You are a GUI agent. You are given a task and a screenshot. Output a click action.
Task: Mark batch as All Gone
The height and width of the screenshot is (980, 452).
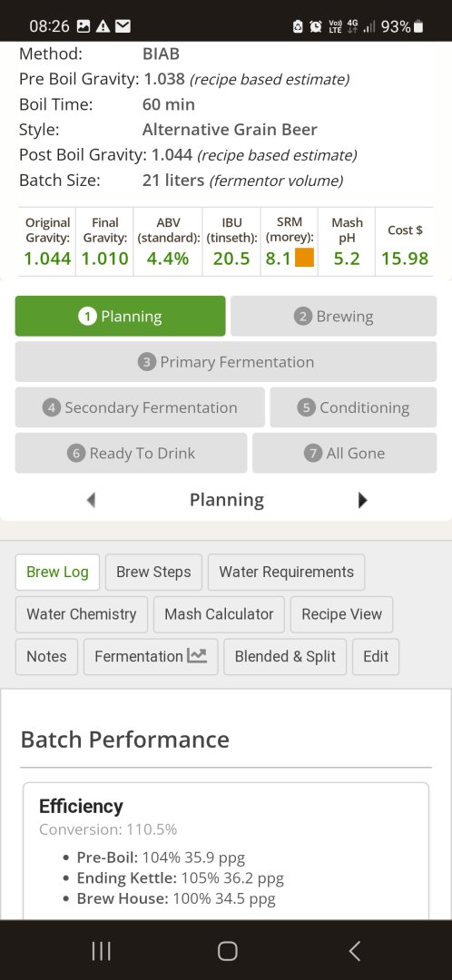345,453
